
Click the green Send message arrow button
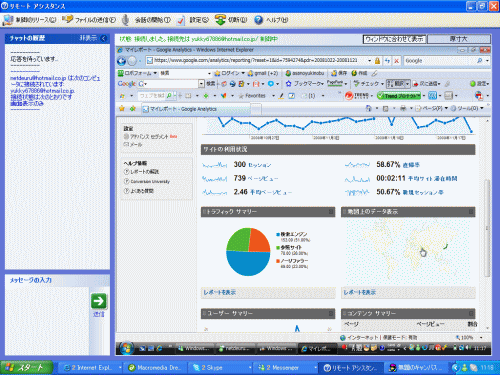[x=99, y=301]
